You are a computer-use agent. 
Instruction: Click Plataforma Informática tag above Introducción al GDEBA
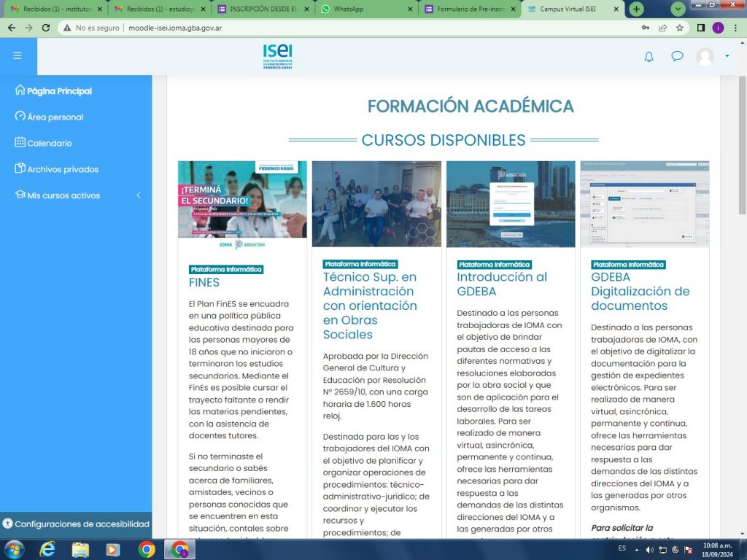pyautogui.click(x=495, y=264)
